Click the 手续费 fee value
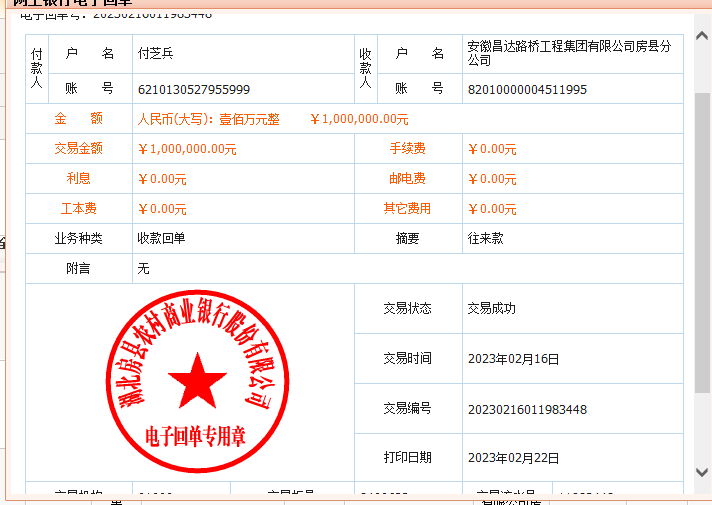 (492, 149)
